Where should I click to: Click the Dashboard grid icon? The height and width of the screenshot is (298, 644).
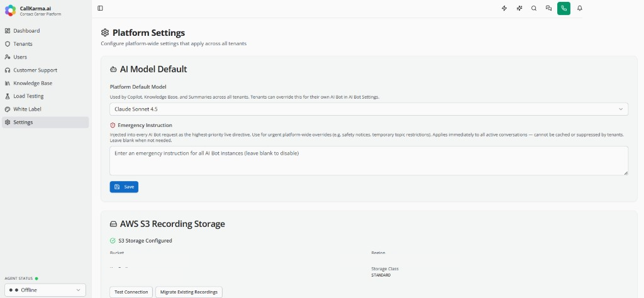coord(8,31)
